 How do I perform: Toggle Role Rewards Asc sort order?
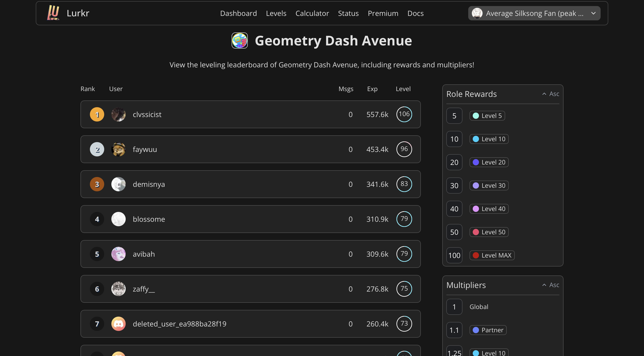551,94
